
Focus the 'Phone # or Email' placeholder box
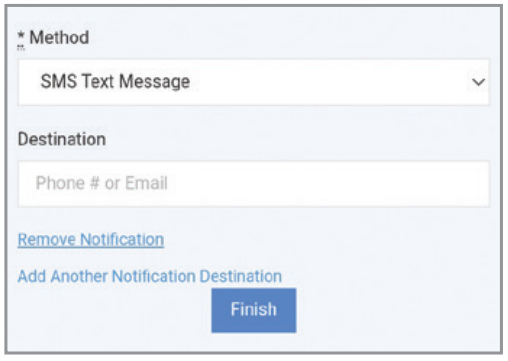(254, 184)
